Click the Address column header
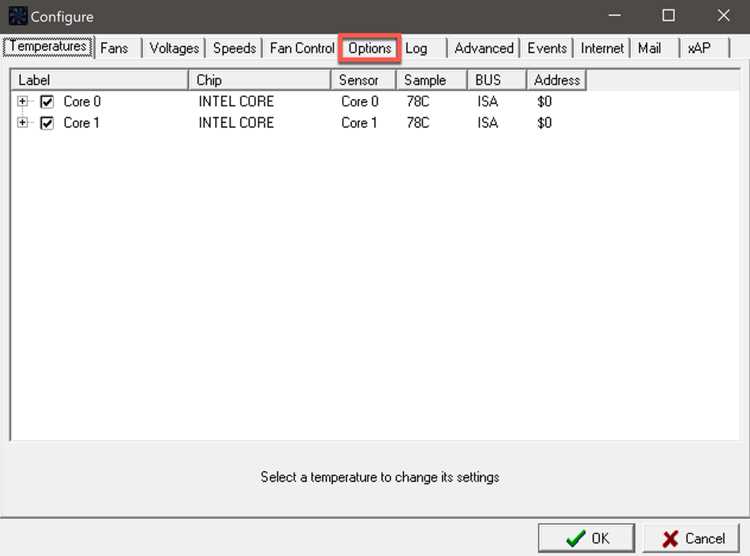Image resolution: width=750 pixels, height=556 pixels. coord(556,80)
